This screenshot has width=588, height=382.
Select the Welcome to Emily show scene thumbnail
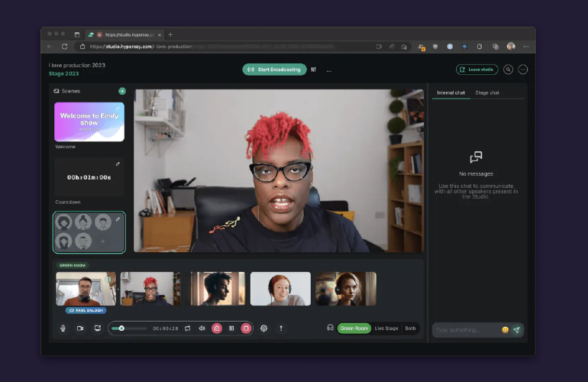89,122
